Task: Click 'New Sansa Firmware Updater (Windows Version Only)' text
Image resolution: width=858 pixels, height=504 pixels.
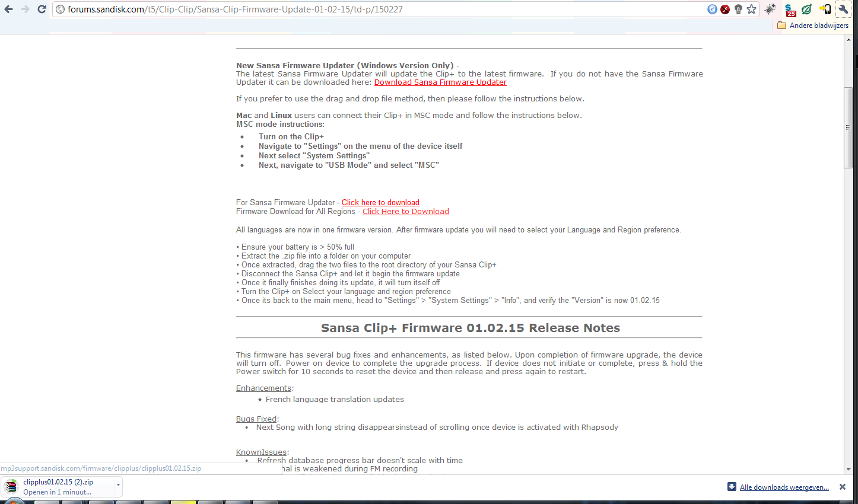Action: tap(345, 66)
